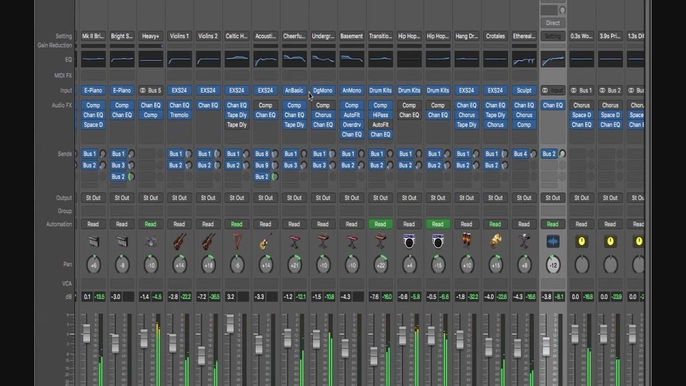Toggle the format button on the selected audio strip input
The image size is (686, 386).
click(x=545, y=91)
